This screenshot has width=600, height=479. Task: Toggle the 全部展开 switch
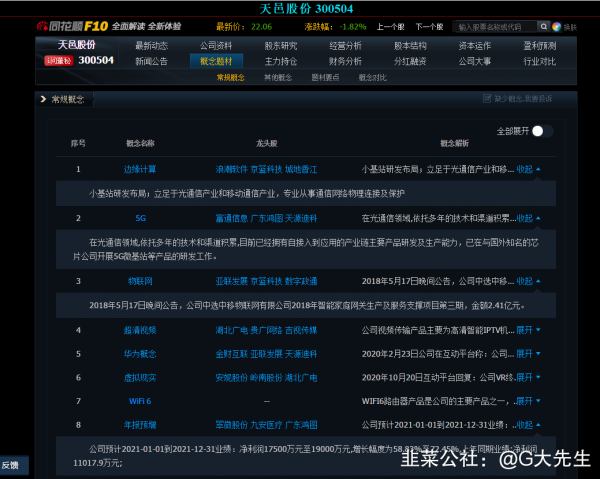click(542, 131)
